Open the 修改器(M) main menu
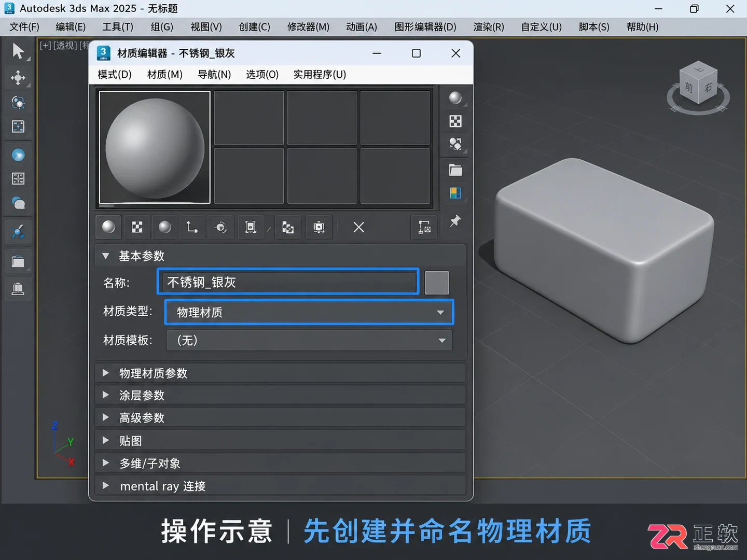This screenshot has height=560, width=747. [x=308, y=27]
